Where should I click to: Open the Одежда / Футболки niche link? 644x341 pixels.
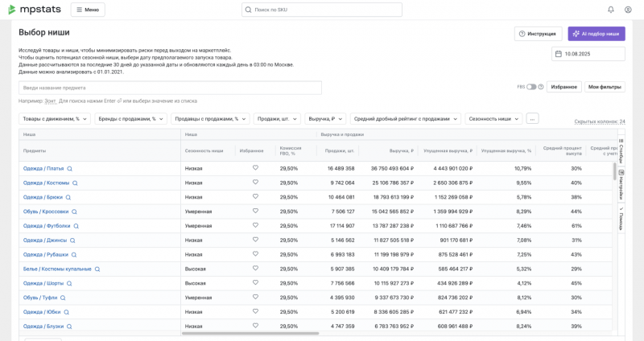point(47,226)
